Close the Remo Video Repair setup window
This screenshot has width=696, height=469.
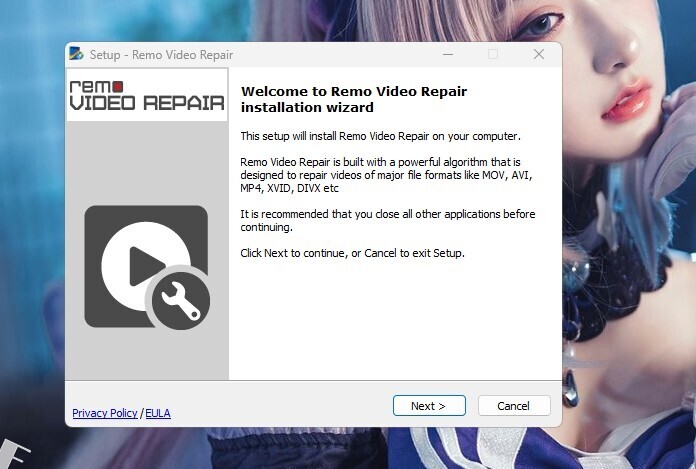[539, 55]
